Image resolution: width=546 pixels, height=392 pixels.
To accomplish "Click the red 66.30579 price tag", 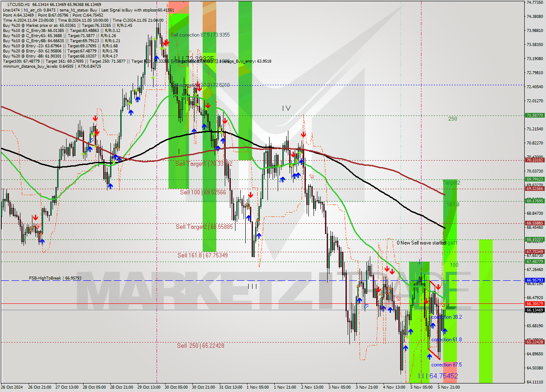I will [x=534, y=303].
